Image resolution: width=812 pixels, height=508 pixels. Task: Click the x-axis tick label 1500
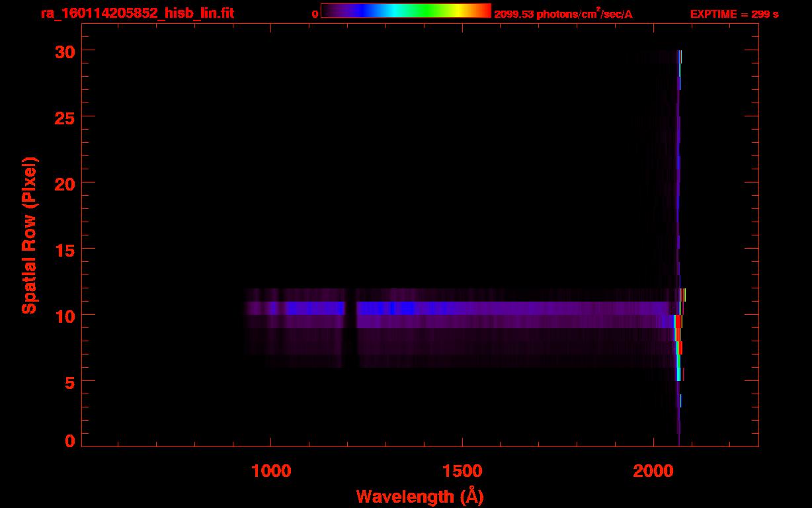tap(462, 471)
